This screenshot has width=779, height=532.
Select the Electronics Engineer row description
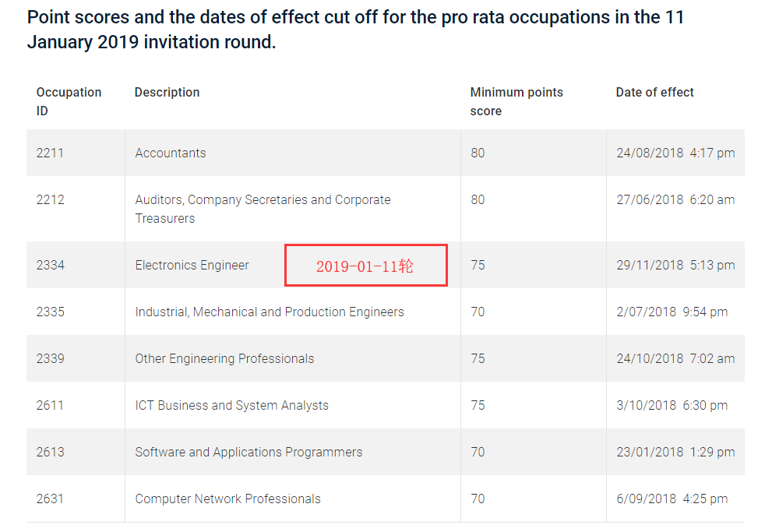[x=192, y=265]
